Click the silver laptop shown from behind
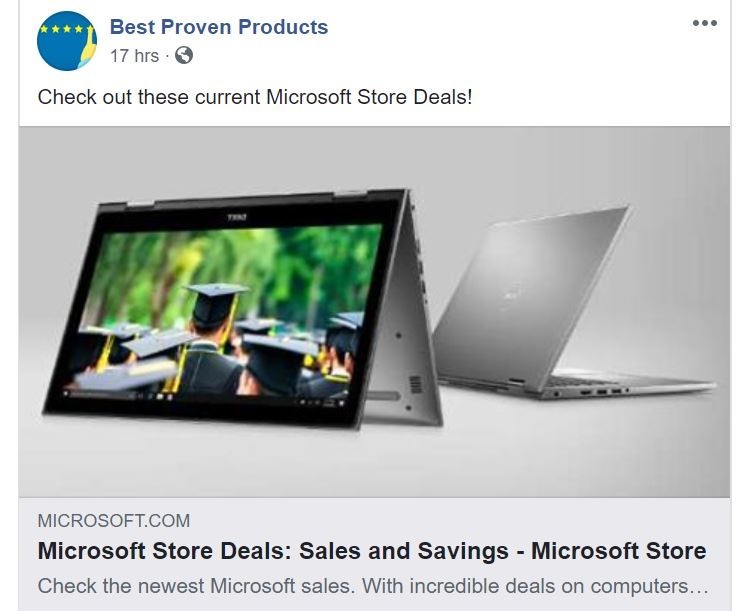The image size is (746, 611). point(573,302)
